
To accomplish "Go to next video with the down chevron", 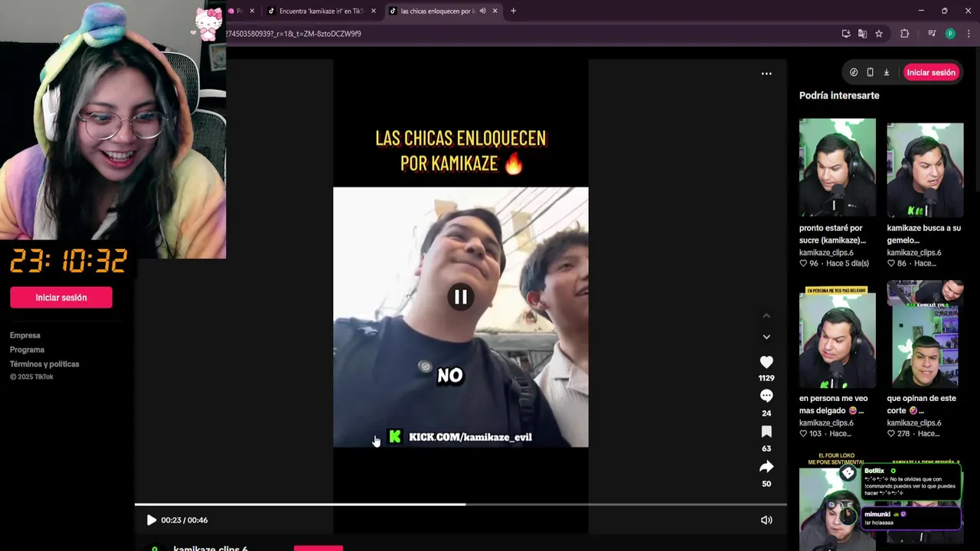I will click(766, 337).
